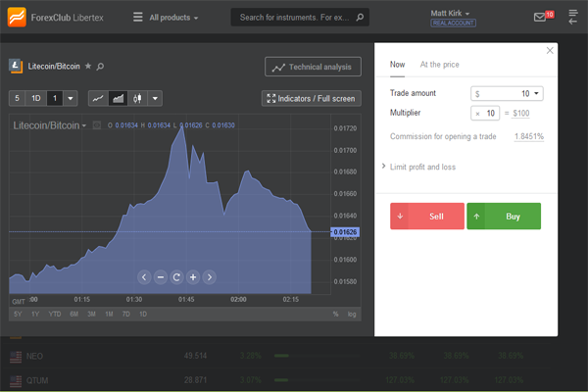
Task: Collapse the side panel with arrow icon
Action: tap(573, 18)
